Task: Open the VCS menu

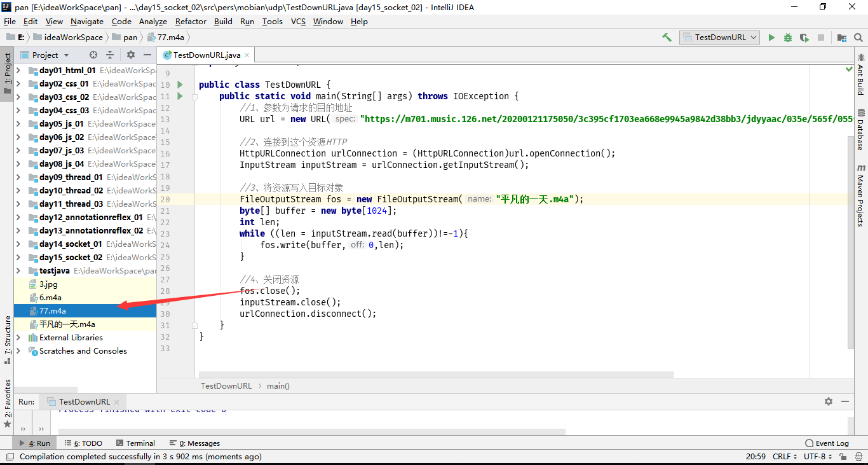Action: click(298, 21)
